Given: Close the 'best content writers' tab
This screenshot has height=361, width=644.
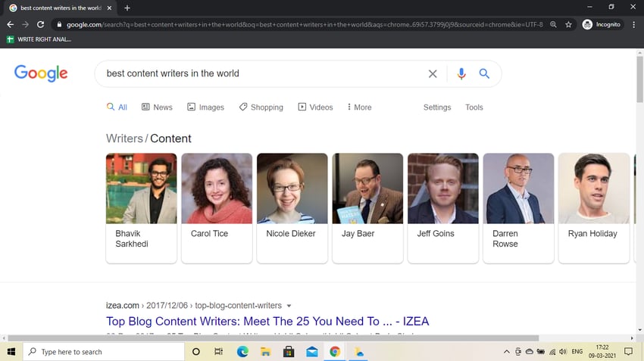Looking at the screenshot, I should pyautogui.click(x=109, y=8).
